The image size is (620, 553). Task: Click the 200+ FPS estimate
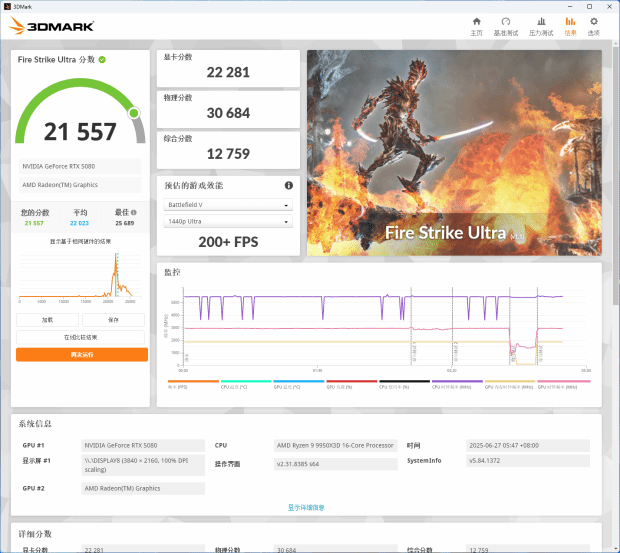(x=228, y=242)
